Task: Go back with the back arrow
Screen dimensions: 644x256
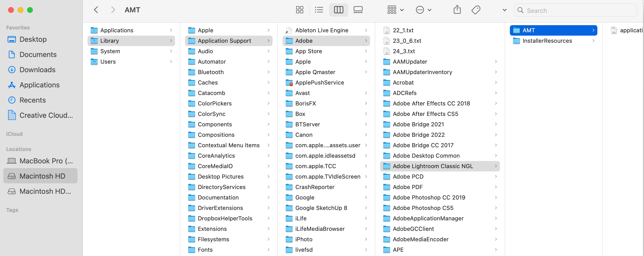Action: coord(96,10)
